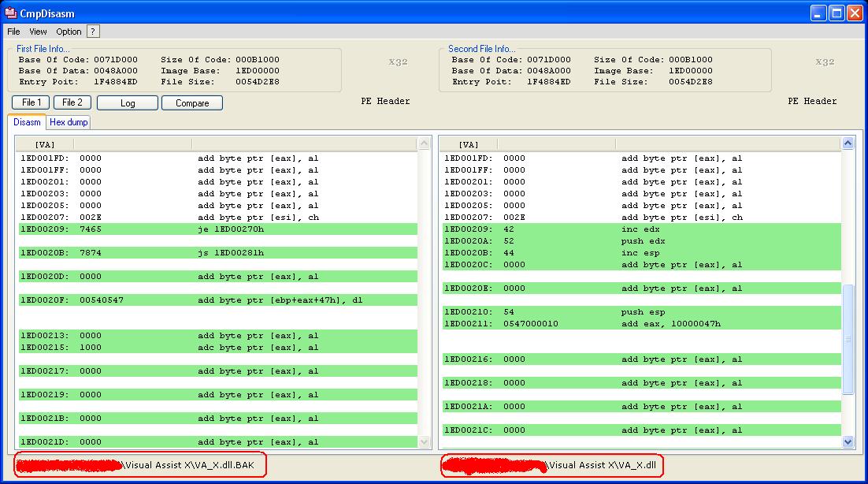Screen dimensions: 868x484
Task: Click the left pane [VA] column header
Action: pos(45,144)
